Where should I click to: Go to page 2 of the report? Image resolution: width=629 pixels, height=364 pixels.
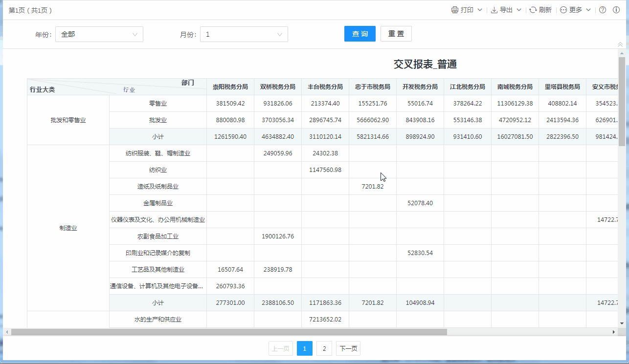click(x=324, y=348)
